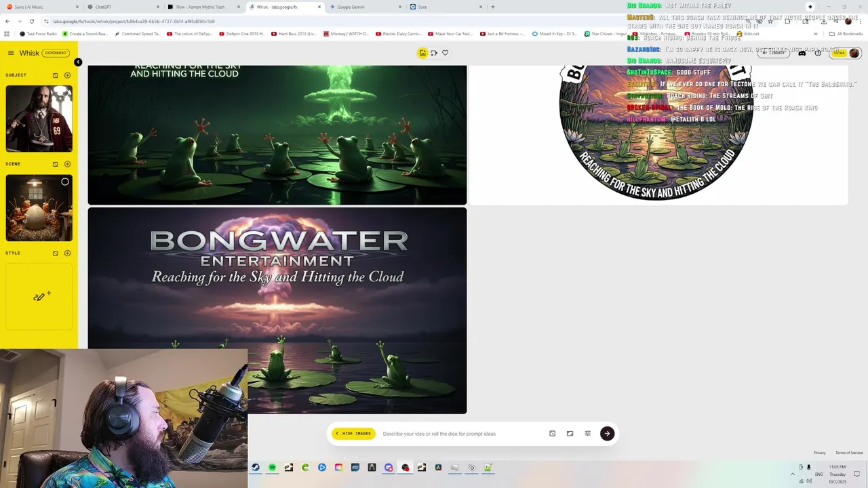This screenshot has width=868, height=488.
Task: Submit prompt with the arrow button
Action: [607, 434]
